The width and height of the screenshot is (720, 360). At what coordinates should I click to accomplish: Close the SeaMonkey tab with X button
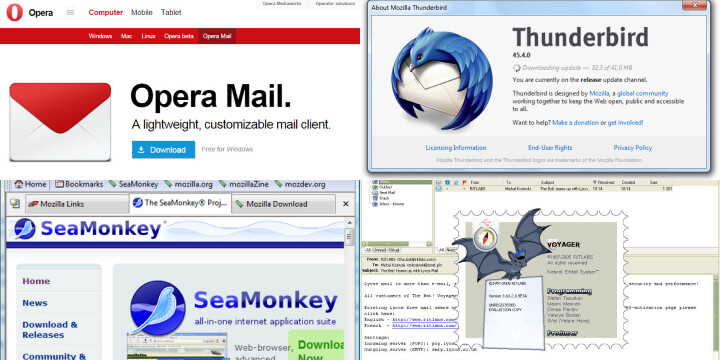click(x=346, y=204)
